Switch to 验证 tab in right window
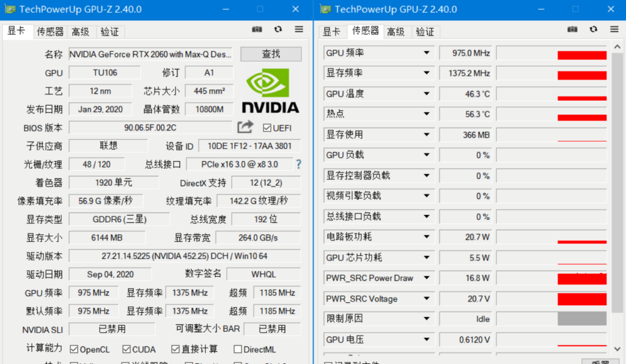Image resolution: width=626 pixels, height=364 pixels. click(425, 32)
